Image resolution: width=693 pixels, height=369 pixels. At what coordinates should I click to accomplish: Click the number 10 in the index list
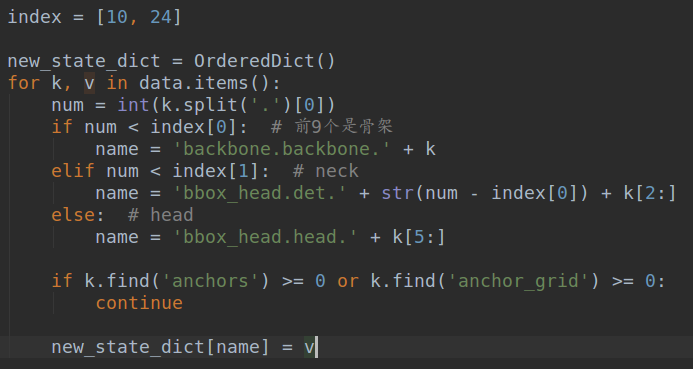pyautogui.click(x=117, y=17)
